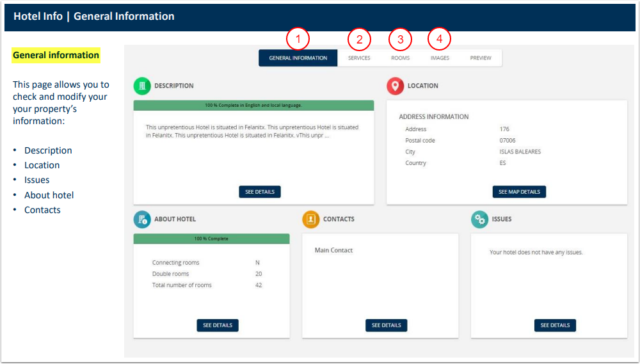Go to the Images tab
Viewport: 640px width, 364px height.
(440, 58)
